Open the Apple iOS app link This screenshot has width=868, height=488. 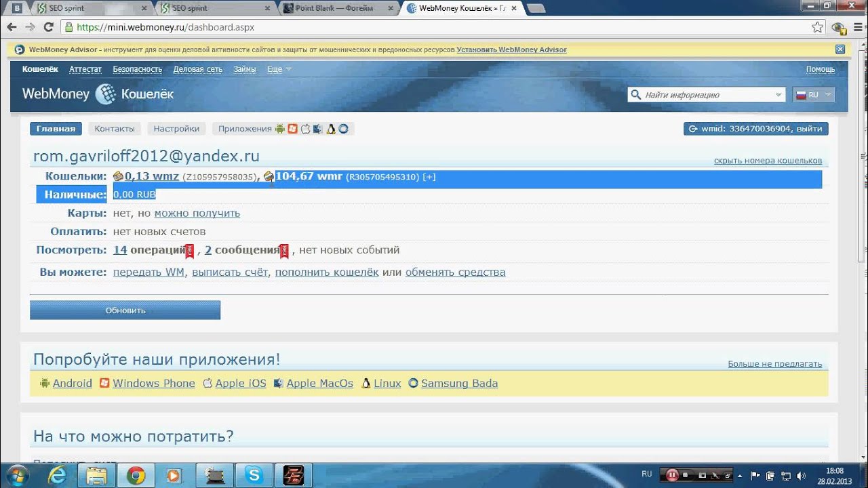(240, 383)
